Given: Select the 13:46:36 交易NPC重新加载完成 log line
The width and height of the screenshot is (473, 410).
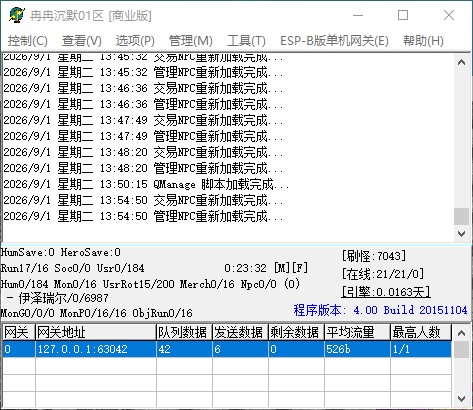Looking at the screenshot, I should [143, 88].
